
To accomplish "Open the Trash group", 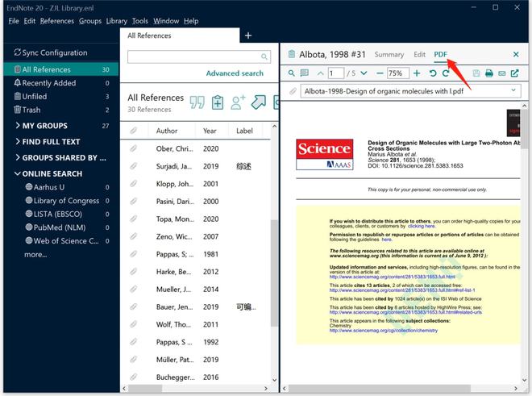I will click(x=61, y=110).
